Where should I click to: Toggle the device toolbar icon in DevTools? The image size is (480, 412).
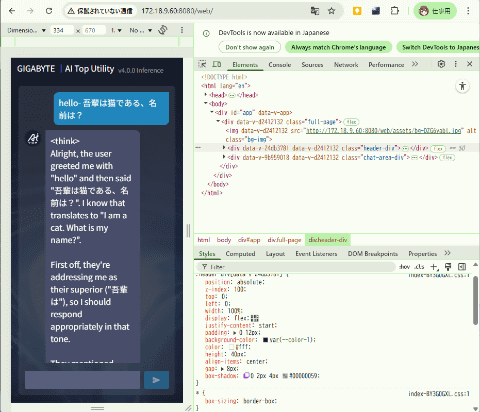point(217,64)
